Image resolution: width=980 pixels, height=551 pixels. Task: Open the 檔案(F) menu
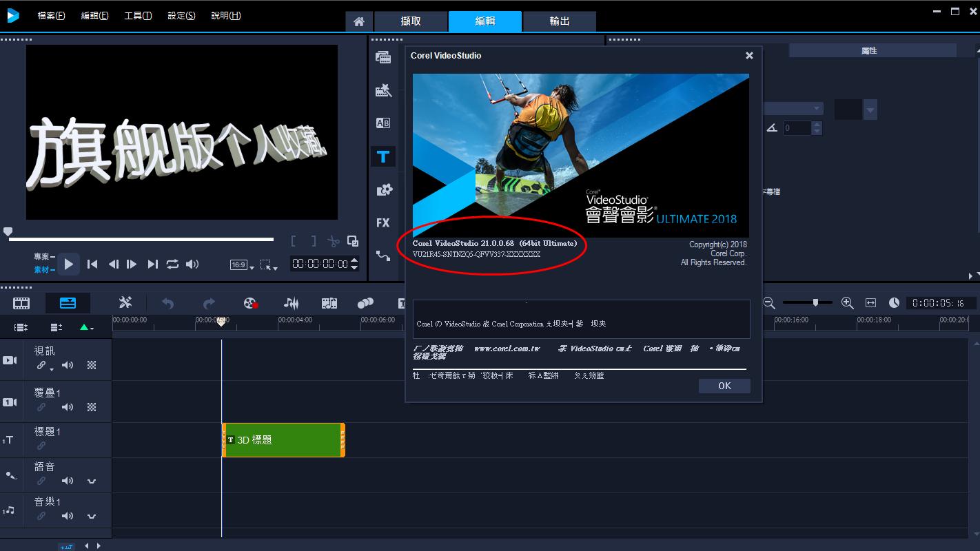51,15
